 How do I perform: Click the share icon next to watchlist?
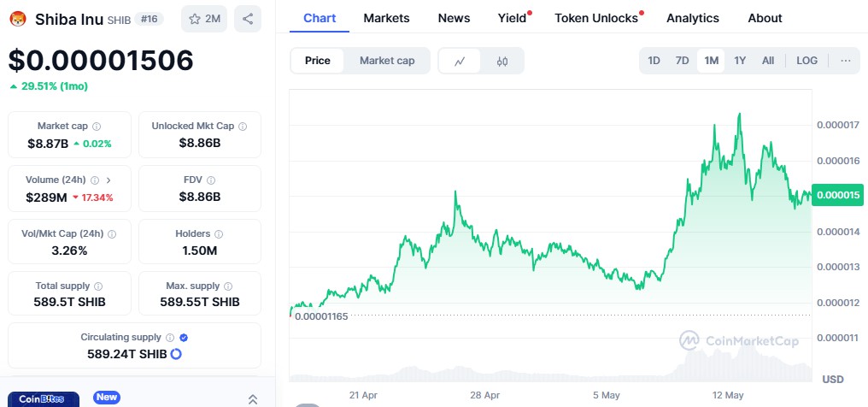pyautogui.click(x=248, y=19)
